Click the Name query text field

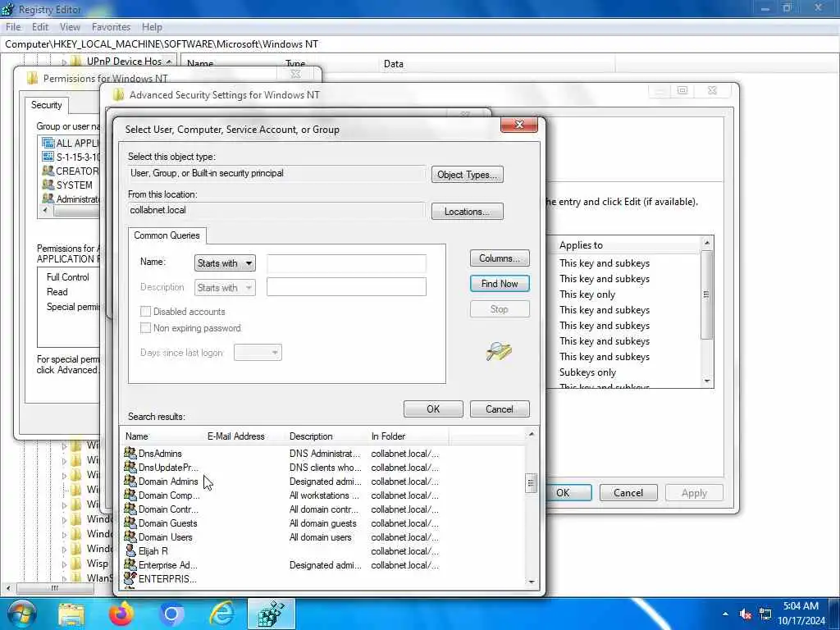347,263
